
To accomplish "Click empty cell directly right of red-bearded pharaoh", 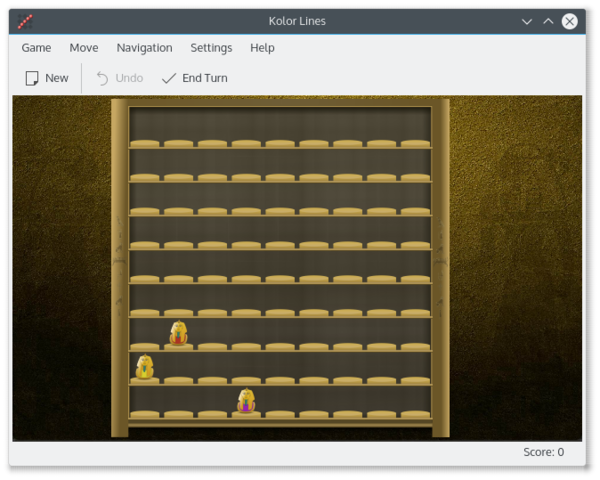I will [x=213, y=333].
